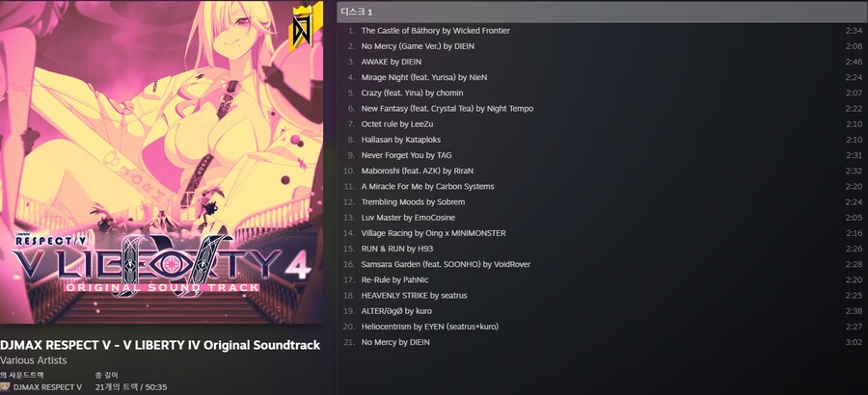The width and height of the screenshot is (868, 395).
Task: Choose Never Forget You by TAG
Action: 602,155
